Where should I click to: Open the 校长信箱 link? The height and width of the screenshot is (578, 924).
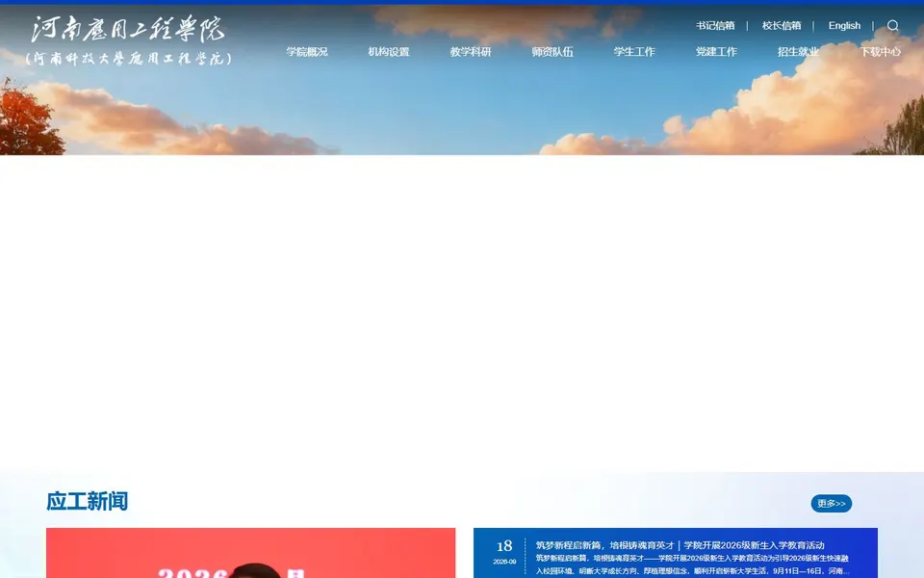coord(782,25)
